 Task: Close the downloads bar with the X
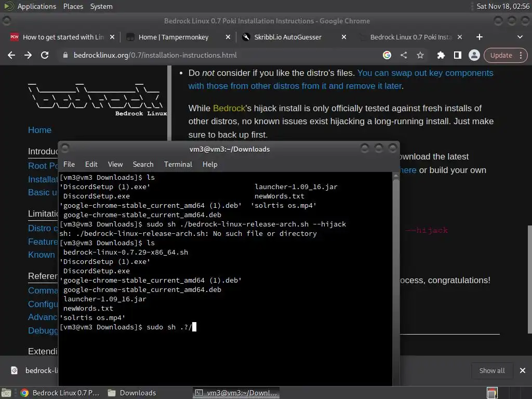pos(523,370)
